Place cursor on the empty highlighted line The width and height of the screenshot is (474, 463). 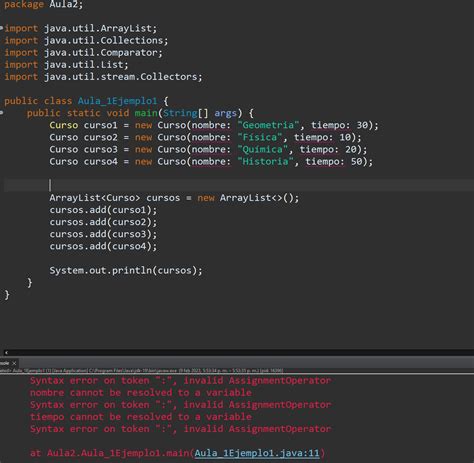tap(239, 185)
